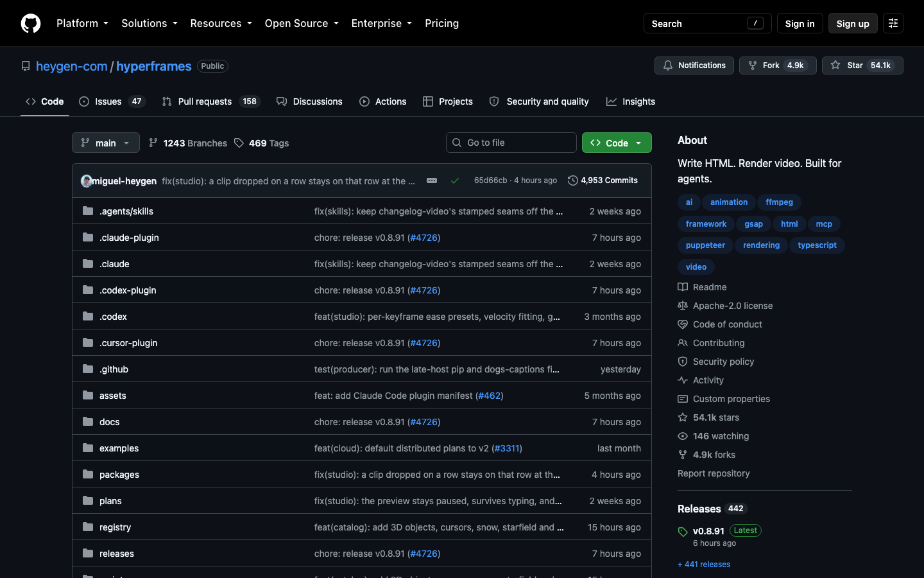Click the registry folder icon

[x=88, y=527]
